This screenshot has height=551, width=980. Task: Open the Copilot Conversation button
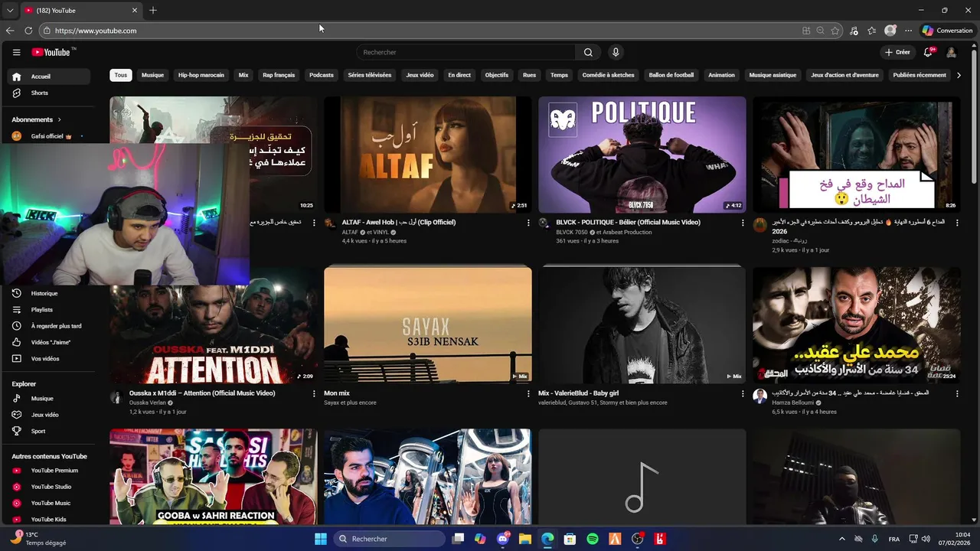947,31
